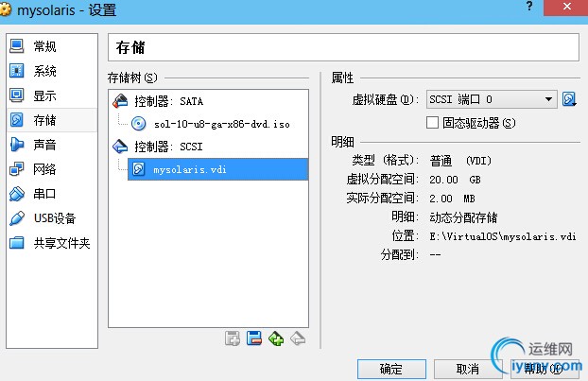Open the 虚拟硬盘 SCSI 端口 0 dropdown
This screenshot has width=588, height=381.
coord(492,99)
